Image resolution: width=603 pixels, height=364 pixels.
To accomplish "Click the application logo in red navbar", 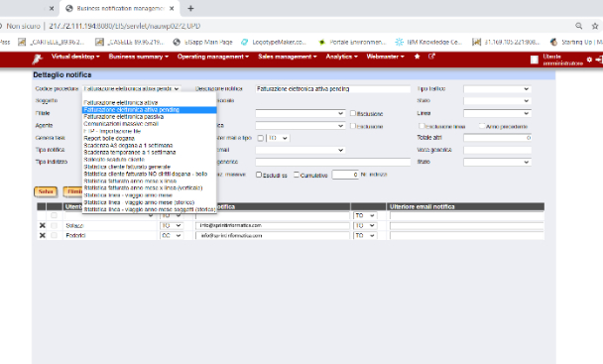I will (37, 59).
